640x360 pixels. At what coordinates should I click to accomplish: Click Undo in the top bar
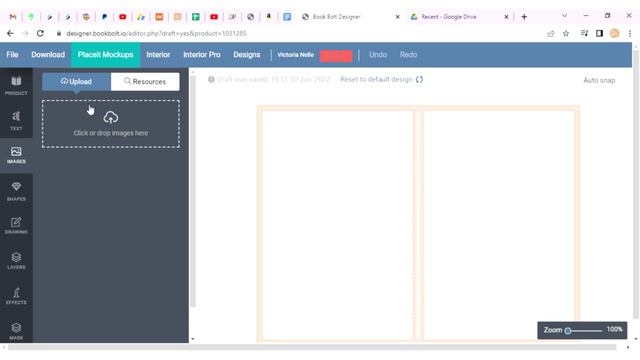coord(378,55)
